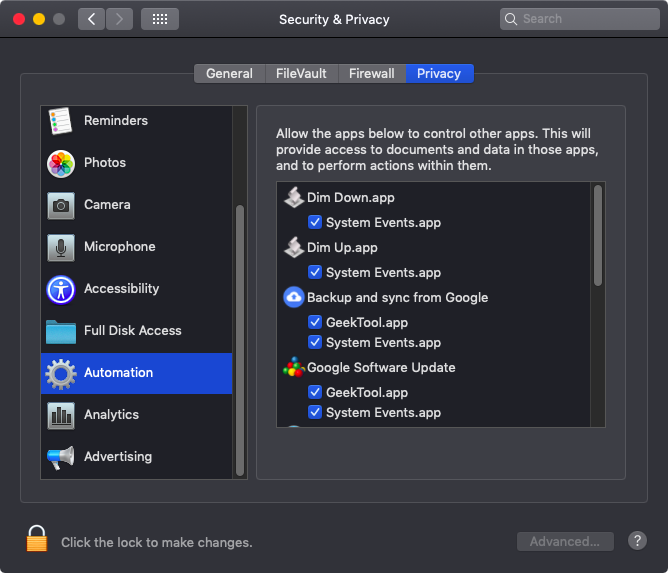Viewport: 668px width, 573px height.
Task: Click the Reminders notepad icon
Action: (x=60, y=121)
